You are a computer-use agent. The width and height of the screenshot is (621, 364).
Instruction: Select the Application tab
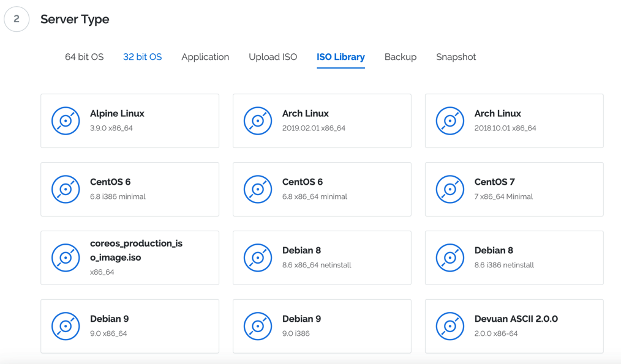tap(205, 57)
